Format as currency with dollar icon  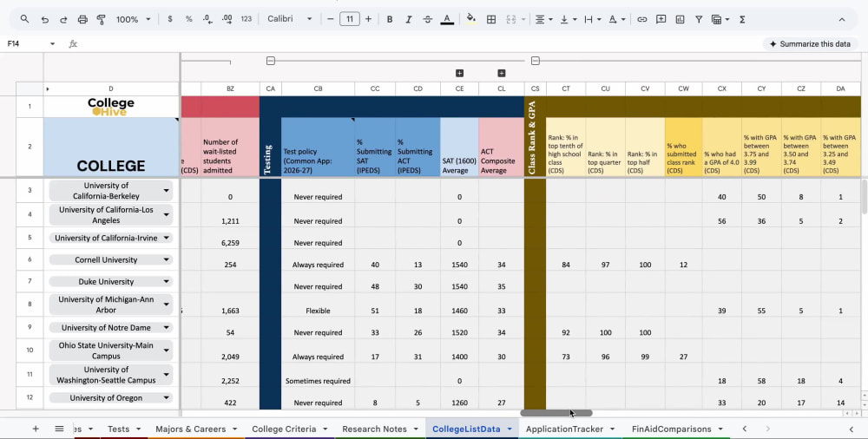click(170, 19)
